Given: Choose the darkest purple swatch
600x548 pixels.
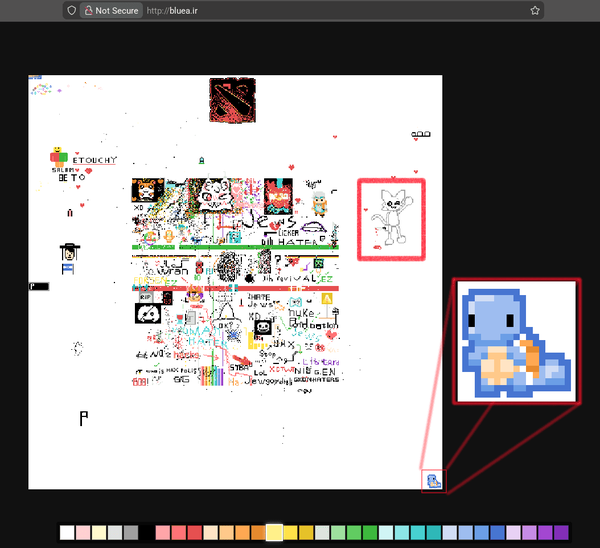Looking at the screenshot, I should tap(561, 532).
